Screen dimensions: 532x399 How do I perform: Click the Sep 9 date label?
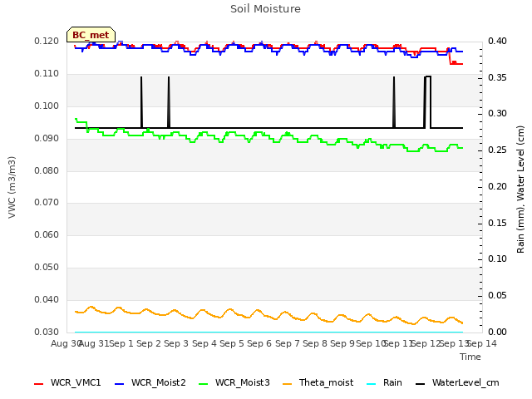point(342,343)
